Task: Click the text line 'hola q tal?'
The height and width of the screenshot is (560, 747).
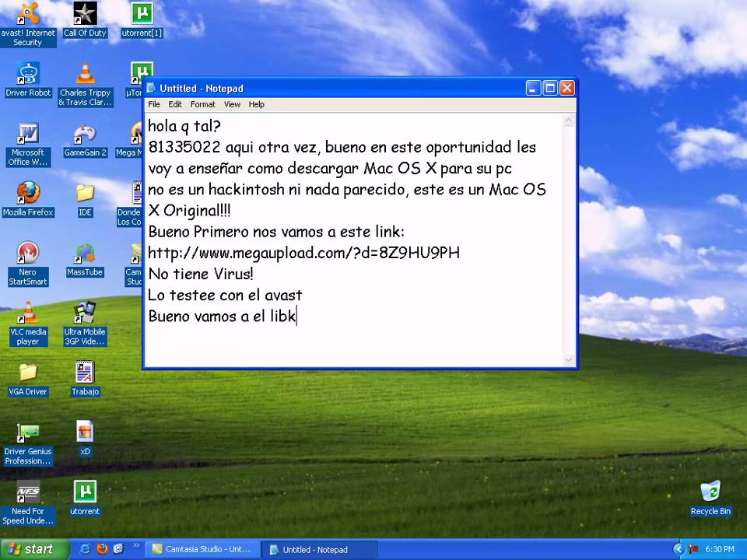Action: [184, 126]
